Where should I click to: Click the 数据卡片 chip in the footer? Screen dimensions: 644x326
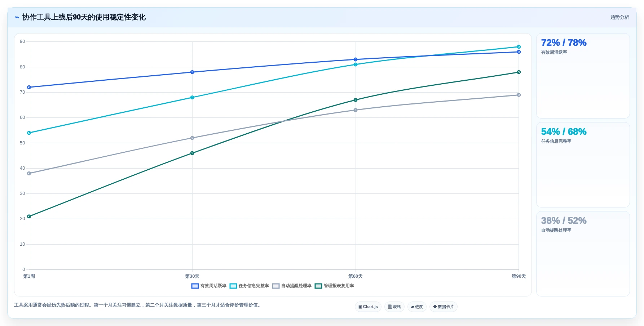[444, 307]
